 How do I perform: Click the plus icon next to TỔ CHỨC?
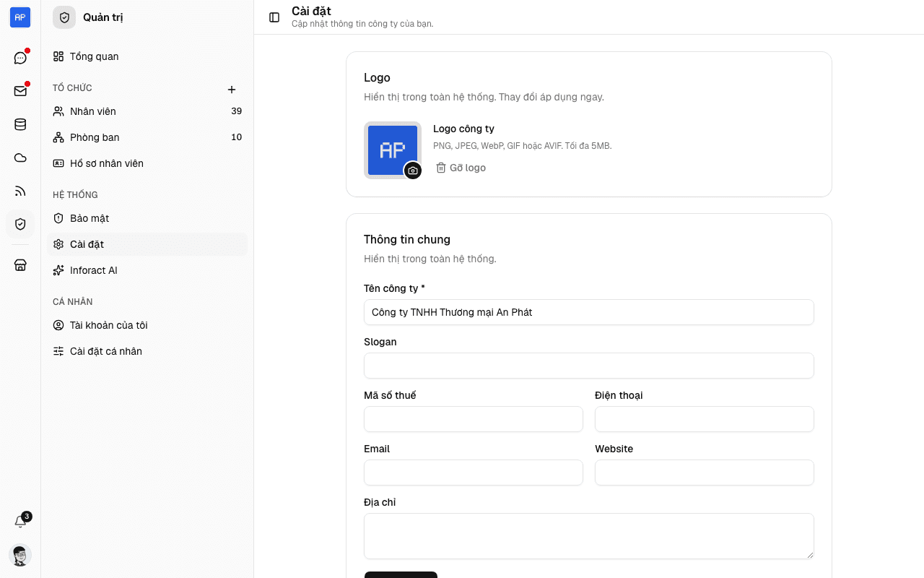(232, 90)
